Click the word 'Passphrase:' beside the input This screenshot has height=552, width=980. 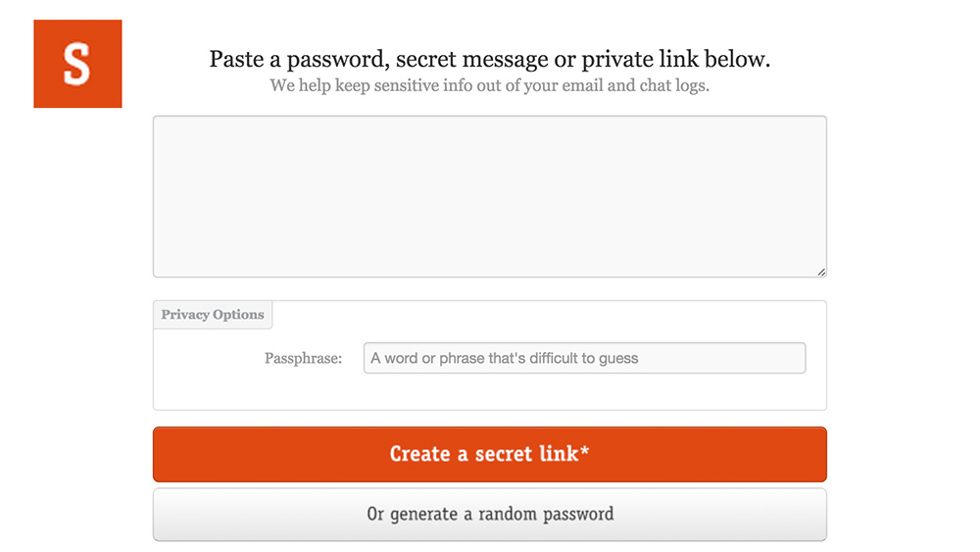click(303, 359)
